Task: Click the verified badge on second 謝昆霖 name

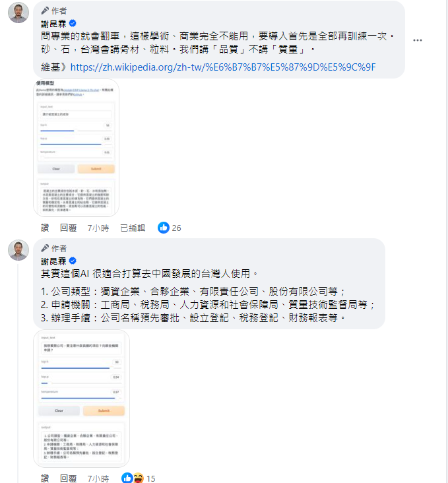Action: [x=73, y=261]
